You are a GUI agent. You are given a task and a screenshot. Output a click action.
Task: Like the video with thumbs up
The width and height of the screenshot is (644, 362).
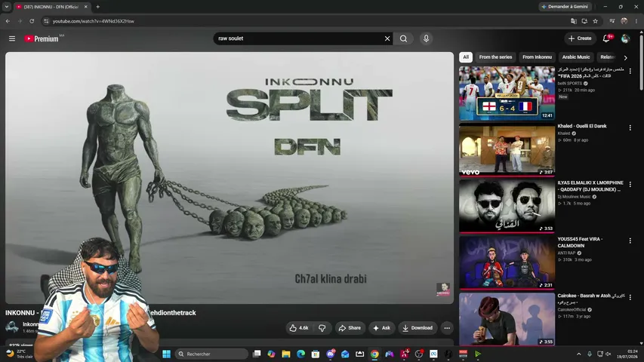[300, 328]
